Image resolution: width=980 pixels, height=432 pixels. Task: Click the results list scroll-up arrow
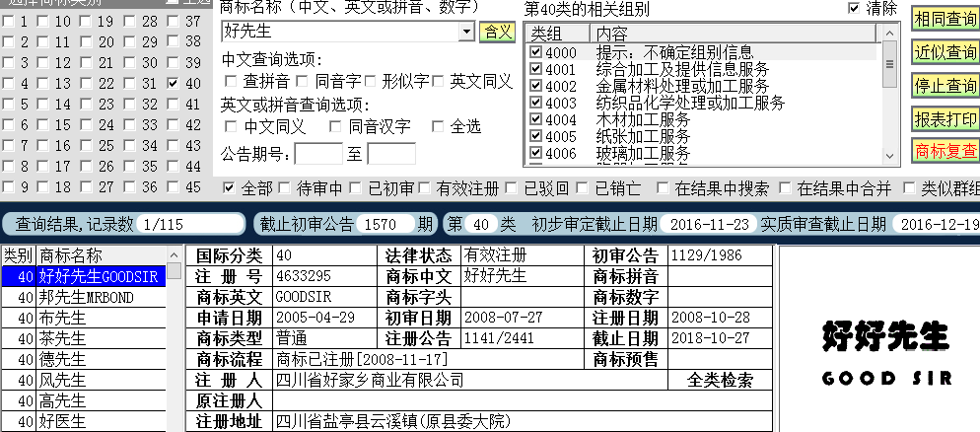coord(175,254)
